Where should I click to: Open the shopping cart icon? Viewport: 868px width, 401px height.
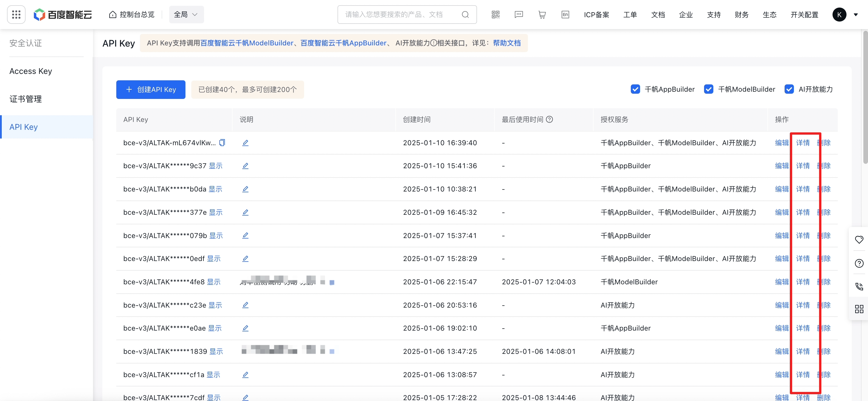coord(542,15)
